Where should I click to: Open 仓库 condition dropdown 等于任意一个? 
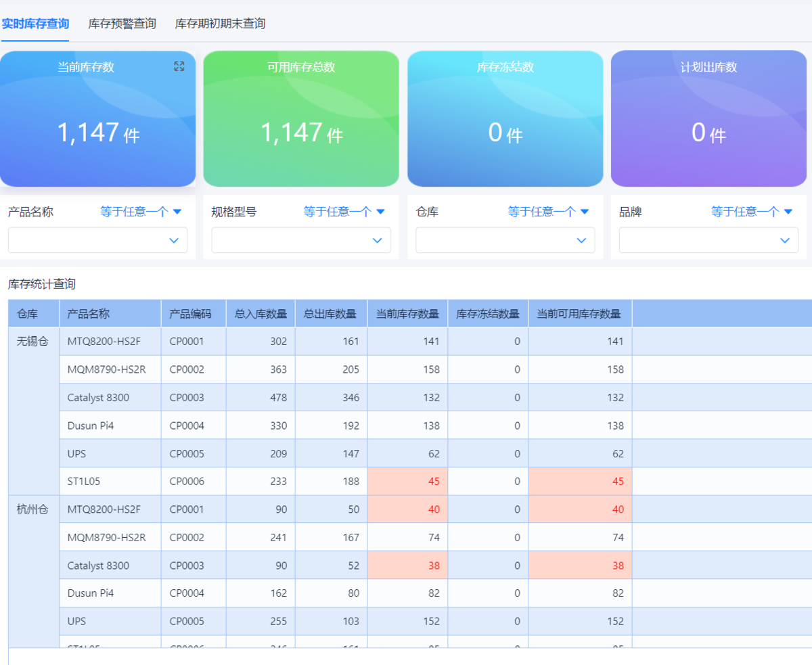click(548, 212)
